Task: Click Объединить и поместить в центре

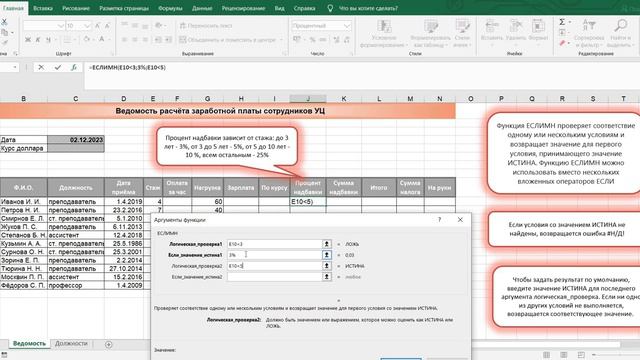Action: 228,40
